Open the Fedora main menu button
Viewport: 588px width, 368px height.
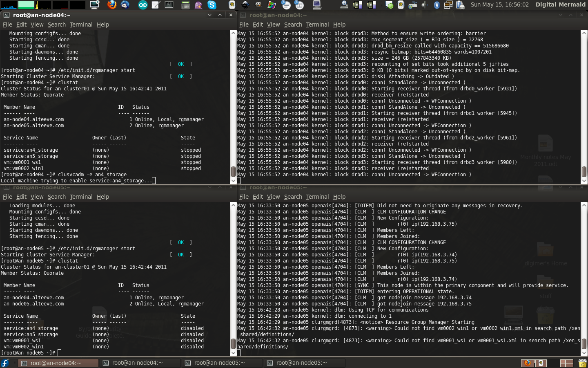coord(5,363)
